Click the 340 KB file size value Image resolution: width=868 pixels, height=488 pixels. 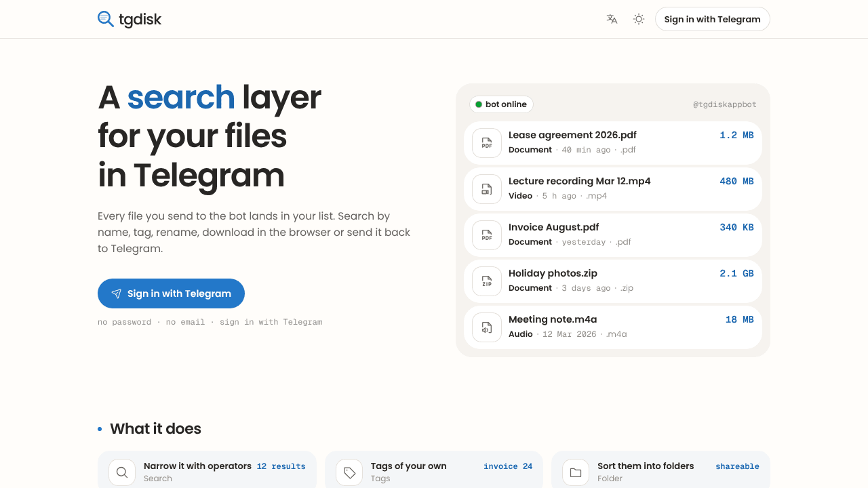(x=736, y=227)
